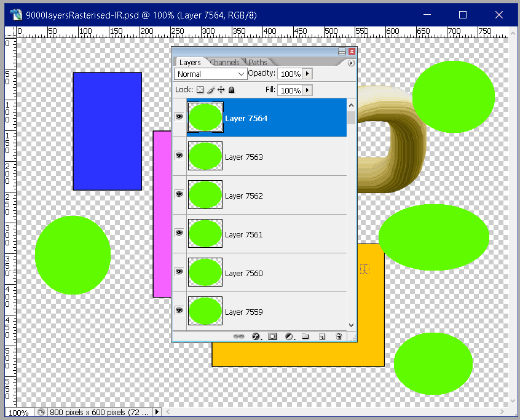
Task: Click the Opacity 100% input field
Action: click(290, 74)
